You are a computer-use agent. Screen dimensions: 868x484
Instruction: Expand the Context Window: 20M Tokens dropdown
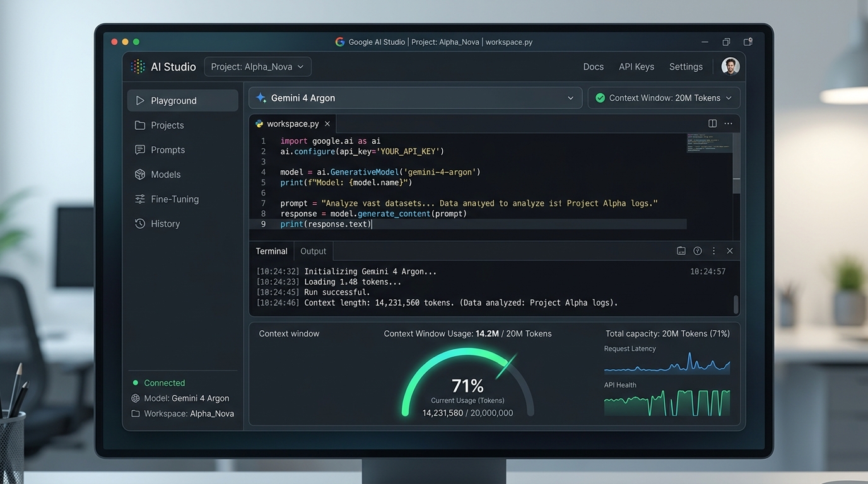pyautogui.click(x=664, y=98)
